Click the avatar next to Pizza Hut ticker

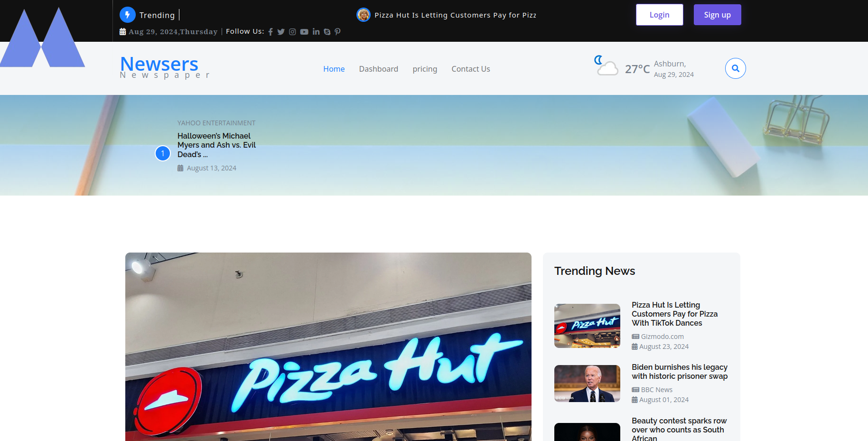coord(364,15)
